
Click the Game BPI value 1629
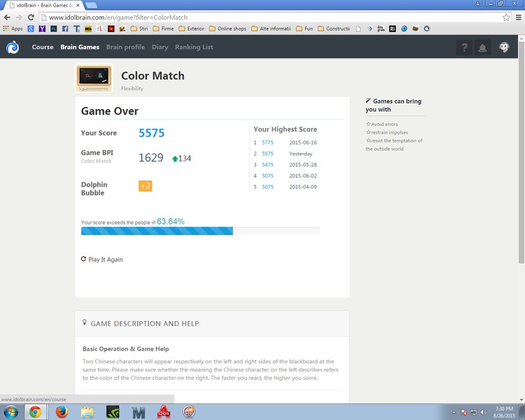click(151, 157)
